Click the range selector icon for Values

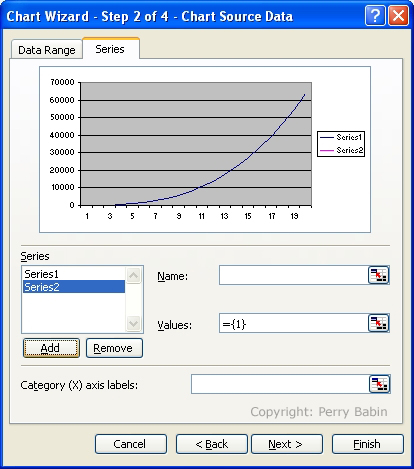point(378,323)
